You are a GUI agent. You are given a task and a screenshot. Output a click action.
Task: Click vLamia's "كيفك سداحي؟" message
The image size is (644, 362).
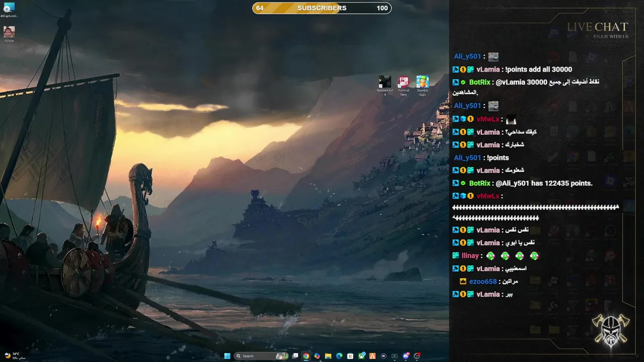tap(521, 132)
